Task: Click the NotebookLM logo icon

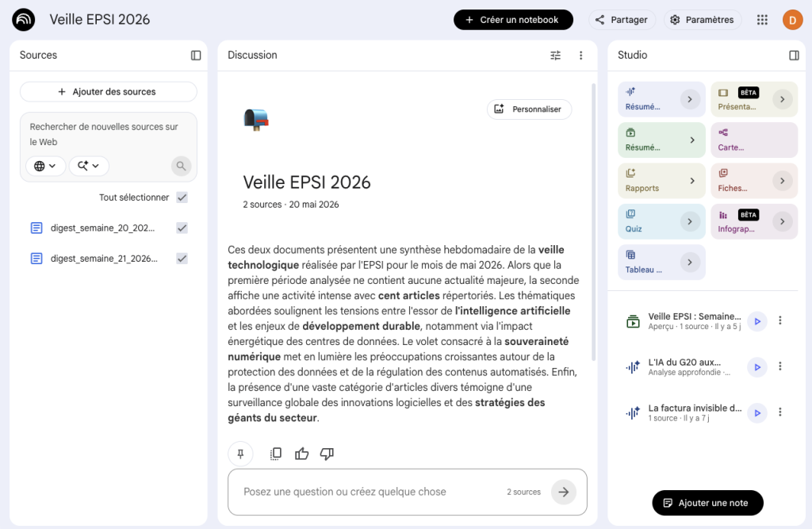Action: (23, 20)
